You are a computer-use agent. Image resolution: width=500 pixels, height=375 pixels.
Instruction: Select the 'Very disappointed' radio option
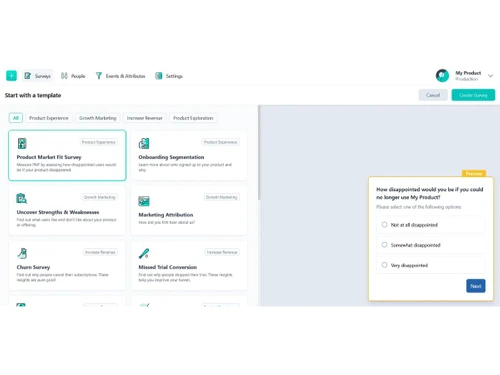pyautogui.click(x=431, y=265)
